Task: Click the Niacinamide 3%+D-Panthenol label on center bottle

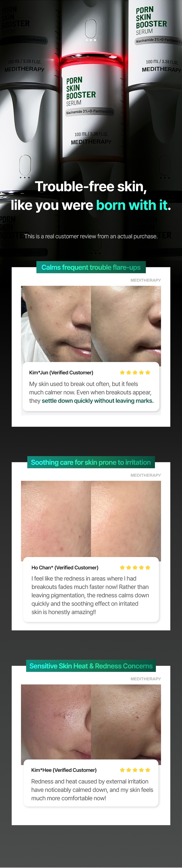Action: click(x=89, y=112)
